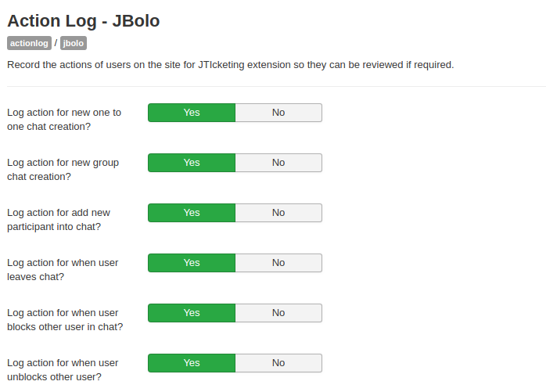This screenshot has height=392, width=546.
Task: Click the jbolo tag badge
Action: coord(74,44)
